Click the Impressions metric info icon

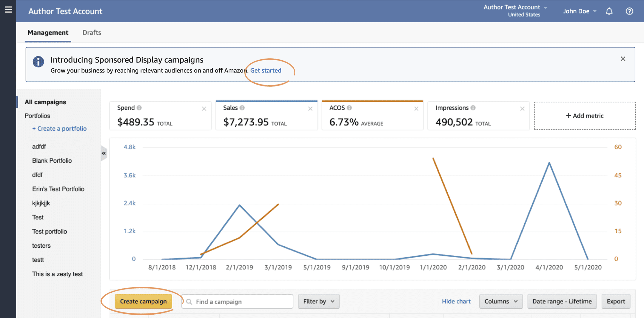473,108
